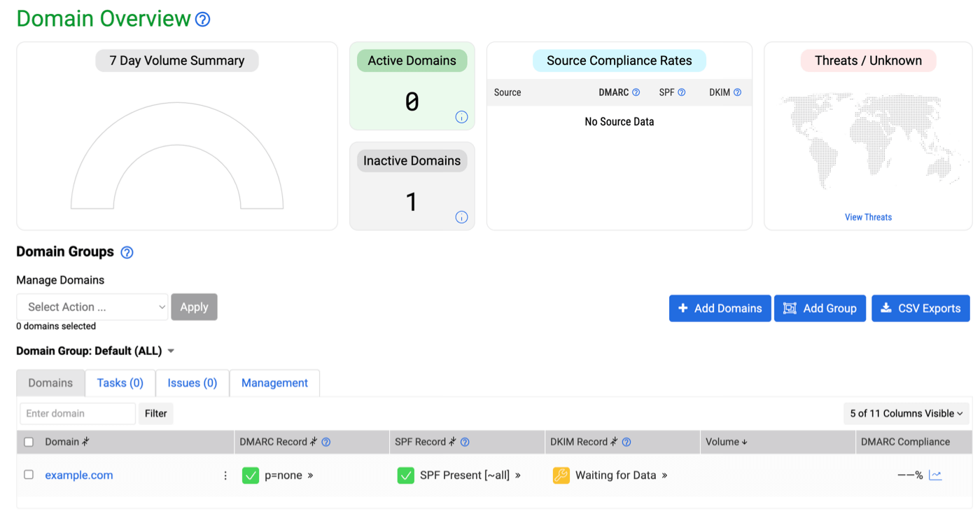Follow the View Threats link
This screenshot has width=980, height=521.
pyautogui.click(x=868, y=217)
